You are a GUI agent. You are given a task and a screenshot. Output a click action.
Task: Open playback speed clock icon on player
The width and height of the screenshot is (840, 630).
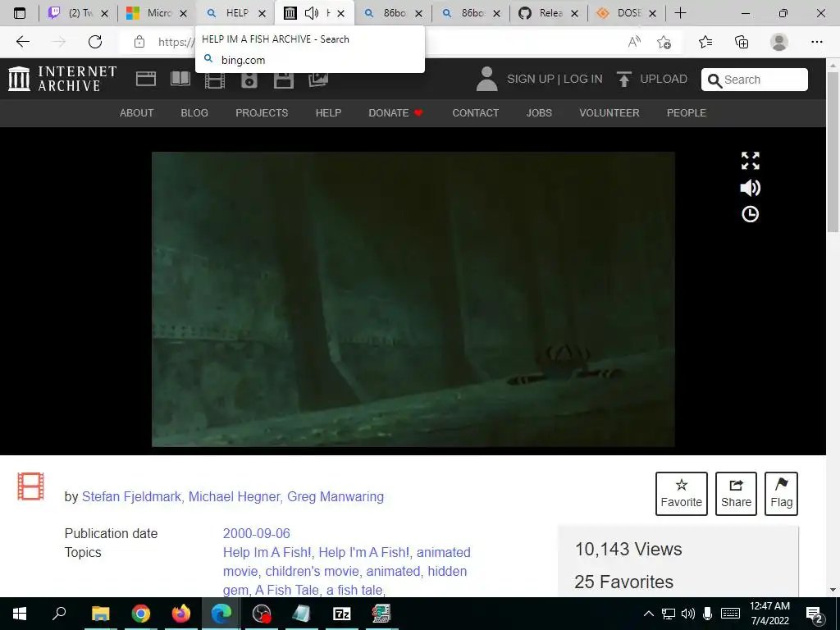click(x=750, y=214)
